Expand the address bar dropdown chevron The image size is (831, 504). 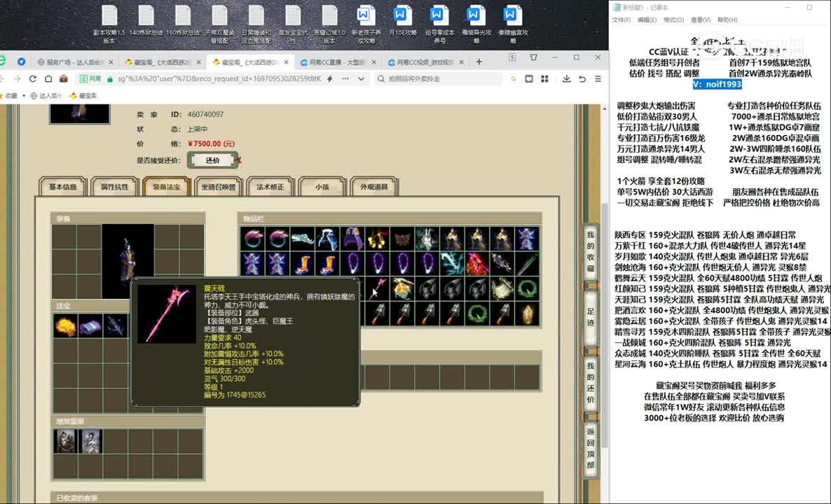coord(362,78)
